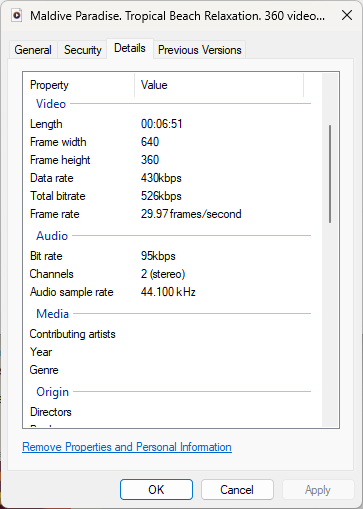This screenshot has height=509, width=363.
Task: Click the media file icon in title bar
Action: (17, 15)
